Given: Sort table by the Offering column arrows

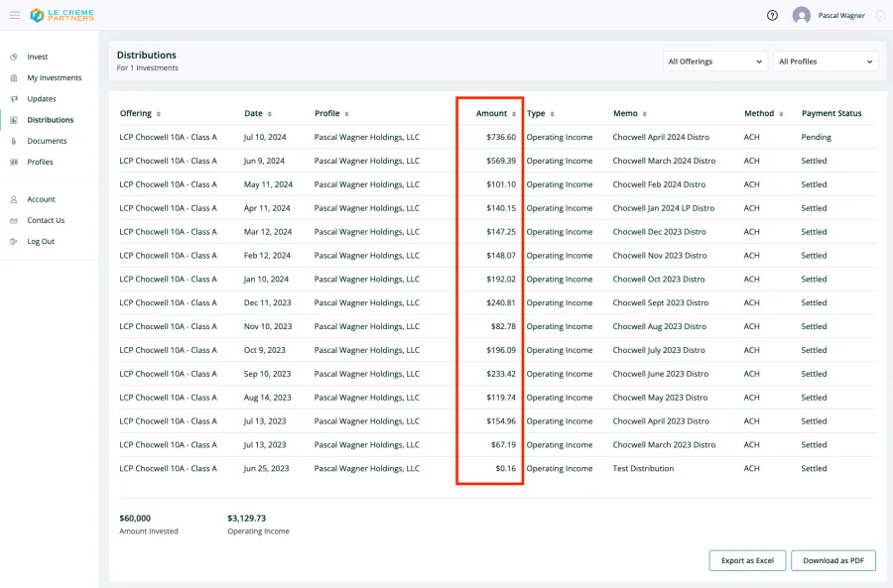Looking at the screenshot, I should (159, 114).
